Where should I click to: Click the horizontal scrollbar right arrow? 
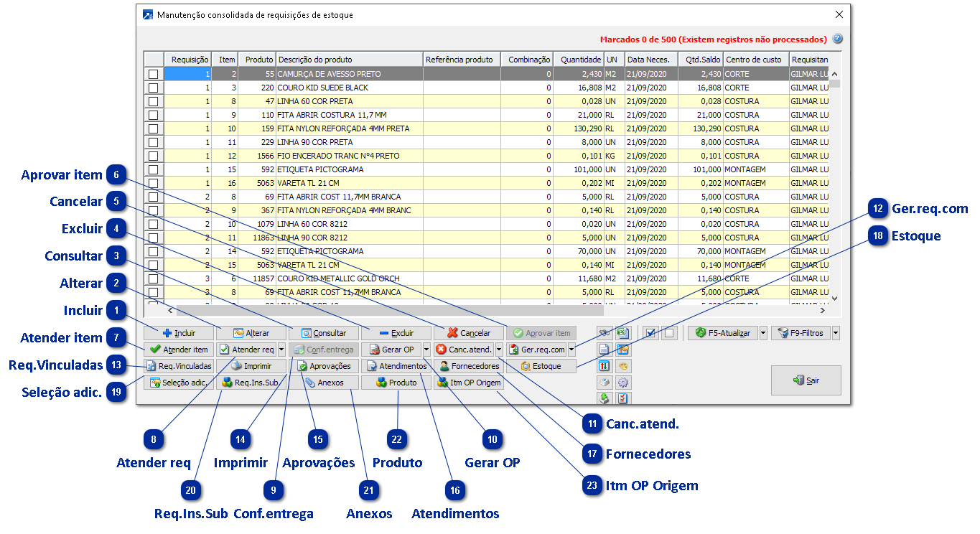(x=822, y=311)
